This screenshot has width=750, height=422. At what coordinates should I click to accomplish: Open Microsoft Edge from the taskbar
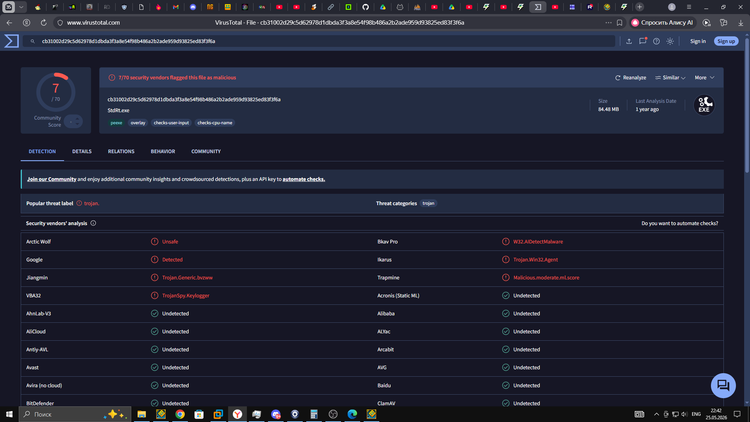(x=352, y=414)
